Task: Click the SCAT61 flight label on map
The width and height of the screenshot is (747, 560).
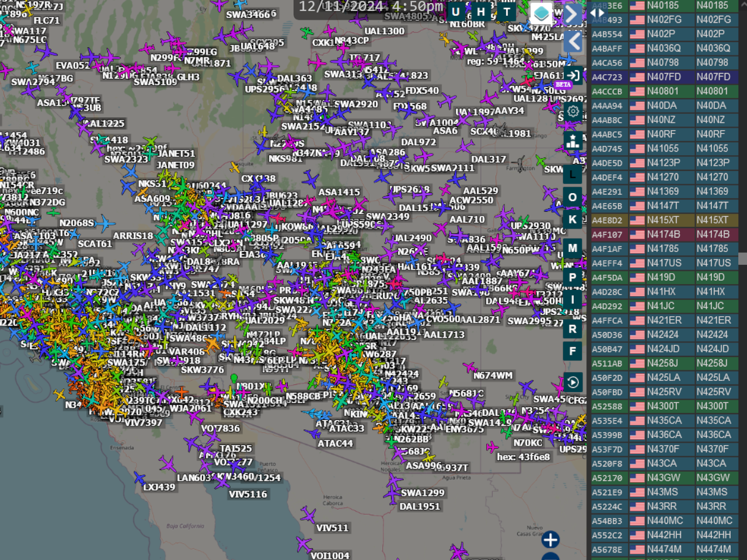Action: coord(95,244)
